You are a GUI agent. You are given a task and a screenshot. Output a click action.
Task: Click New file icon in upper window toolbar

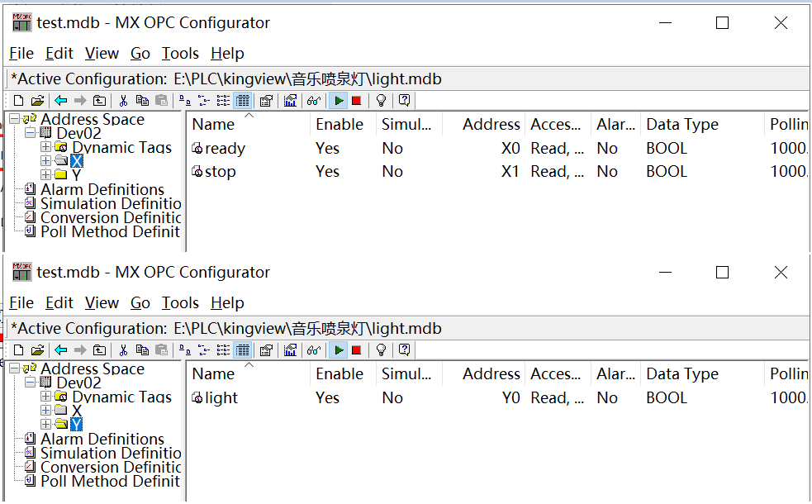pos(19,101)
